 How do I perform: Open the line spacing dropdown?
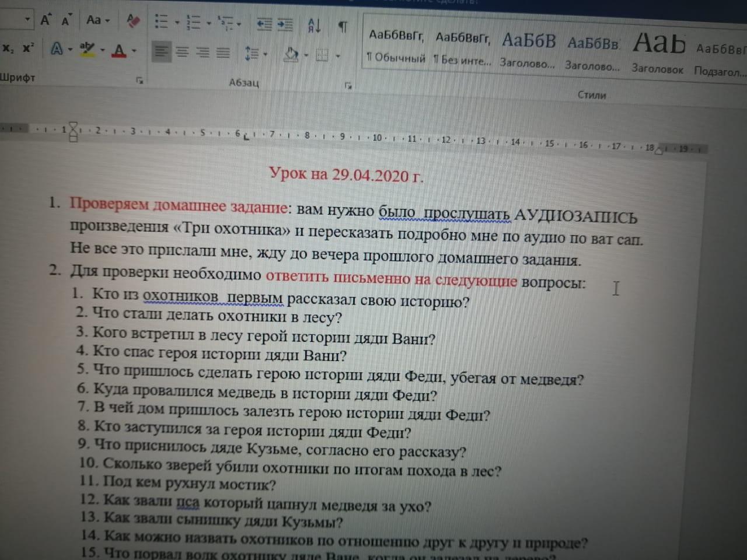(255, 54)
